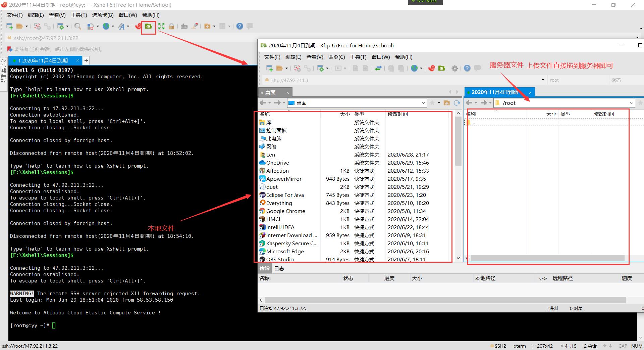Select Eclipse For Java row

(x=354, y=195)
